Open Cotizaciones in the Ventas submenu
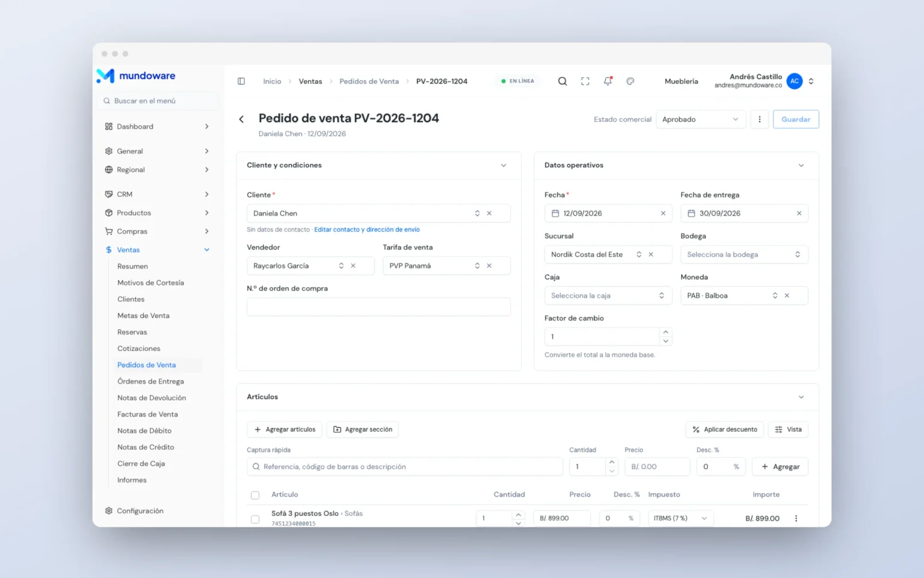 [x=139, y=349]
